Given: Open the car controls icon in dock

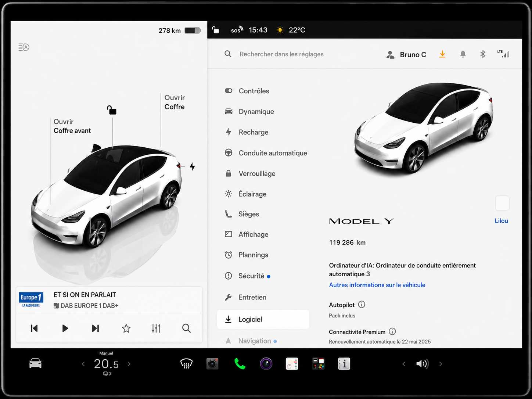Looking at the screenshot, I should click(35, 363).
